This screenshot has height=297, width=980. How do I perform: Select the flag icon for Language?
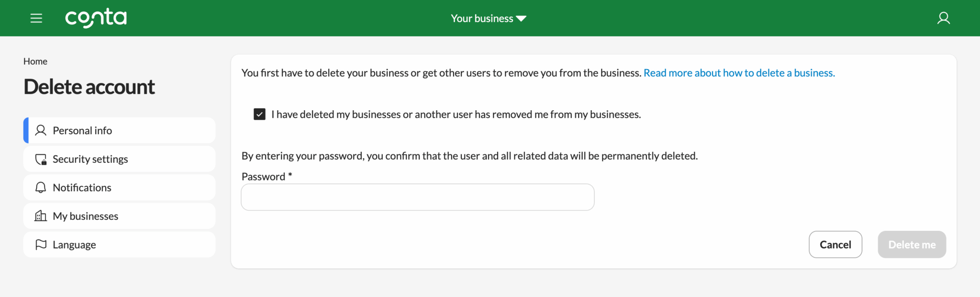[x=41, y=244]
